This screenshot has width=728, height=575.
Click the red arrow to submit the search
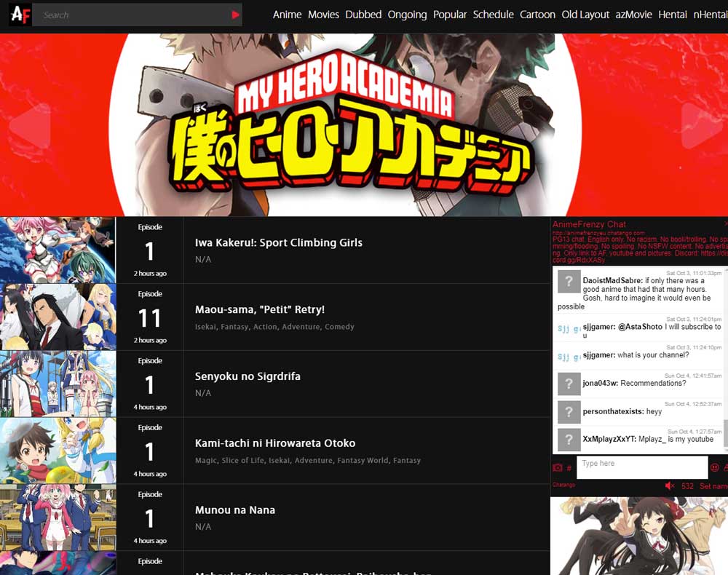234,15
